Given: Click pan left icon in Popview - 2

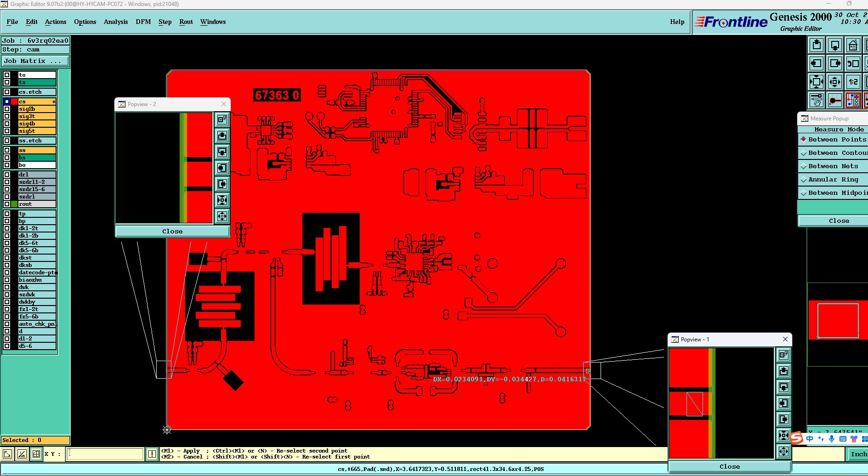Looking at the screenshot, I should pyautogui.click(x=222, y=168).
